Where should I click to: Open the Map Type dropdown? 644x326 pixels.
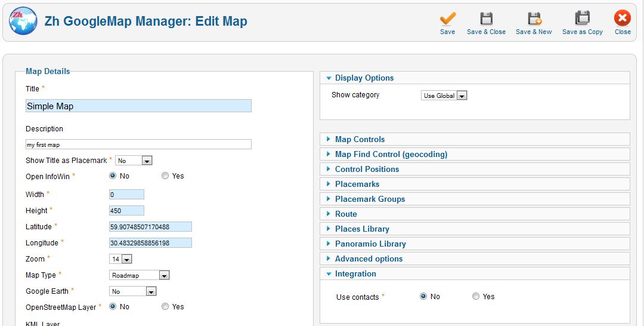pos(140,275)
